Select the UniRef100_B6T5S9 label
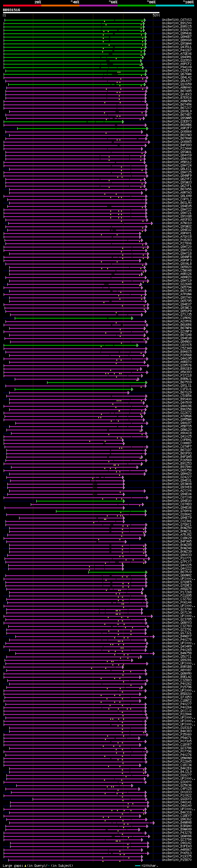The width and height of the screenshot is (197, 868). pos(177,382)
